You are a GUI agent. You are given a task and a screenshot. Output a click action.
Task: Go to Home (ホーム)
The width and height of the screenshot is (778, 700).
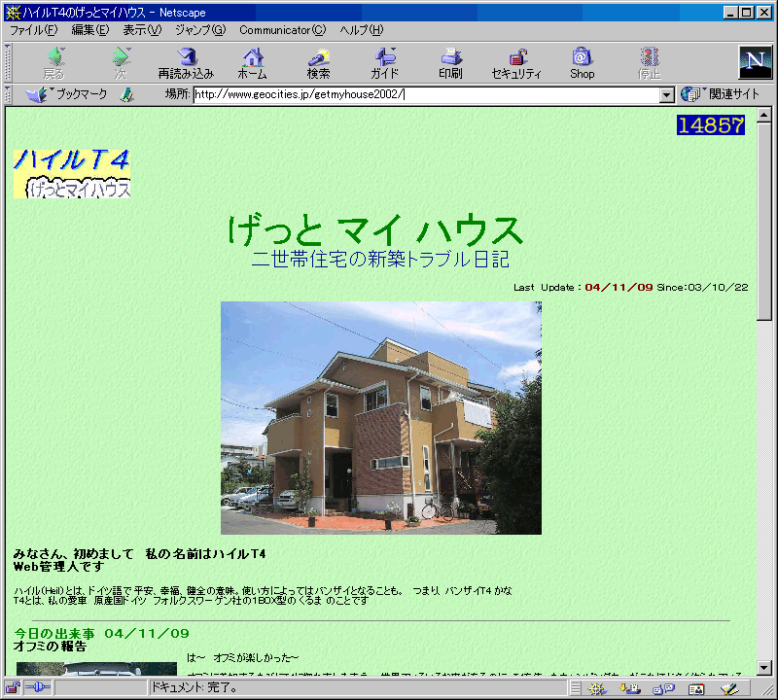click(x=252, y=63)
